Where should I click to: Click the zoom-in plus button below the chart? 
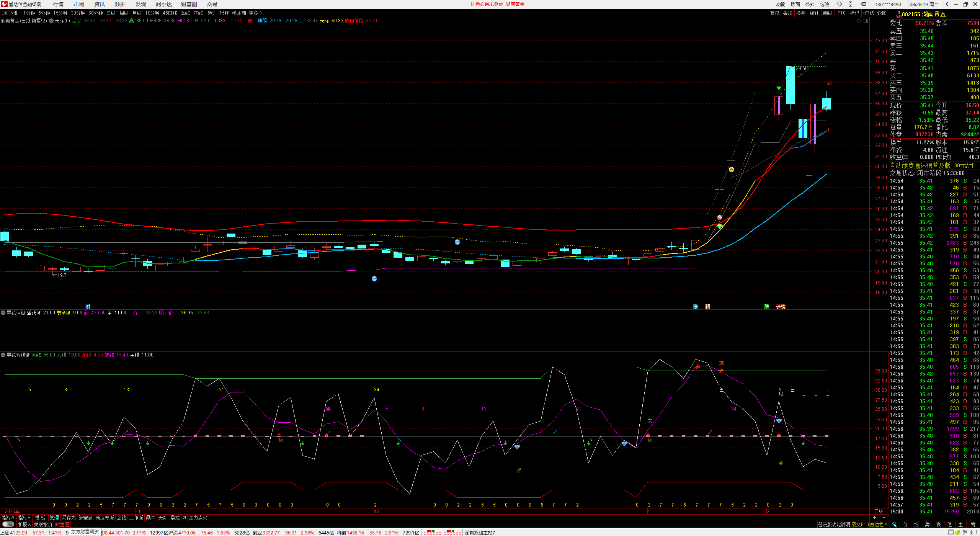874,518
